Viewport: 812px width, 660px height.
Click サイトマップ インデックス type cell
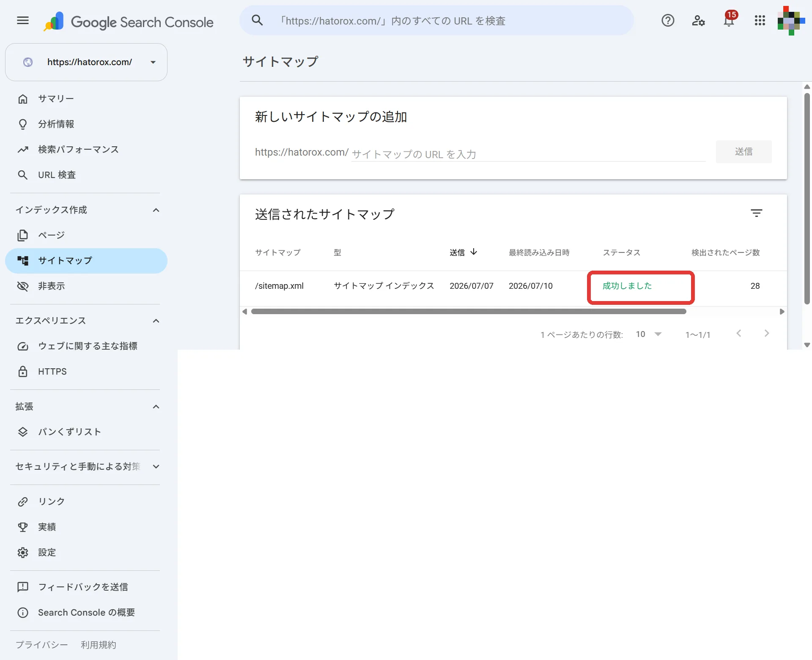384,286
